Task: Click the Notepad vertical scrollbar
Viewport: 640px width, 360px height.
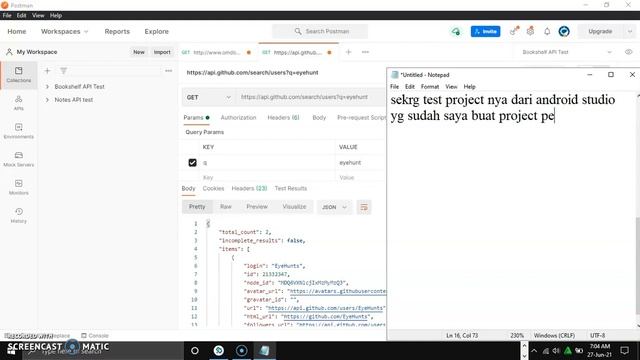Action: [x=637, y=265]
